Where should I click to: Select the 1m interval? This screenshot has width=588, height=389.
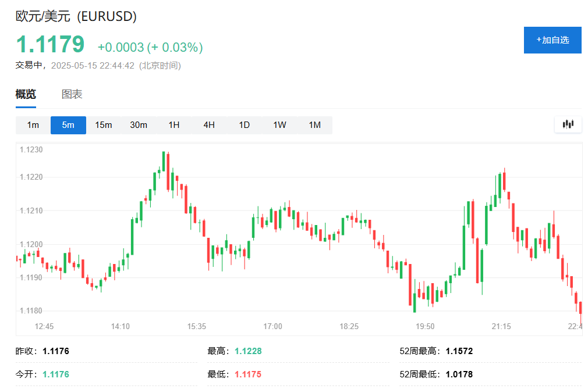[x=33, y=125]
